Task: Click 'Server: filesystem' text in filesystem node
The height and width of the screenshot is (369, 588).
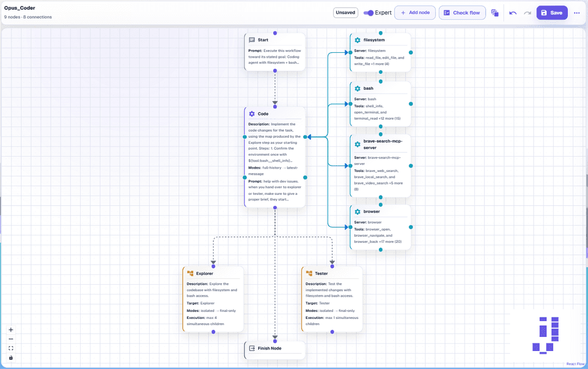Action: pos(370,51)
